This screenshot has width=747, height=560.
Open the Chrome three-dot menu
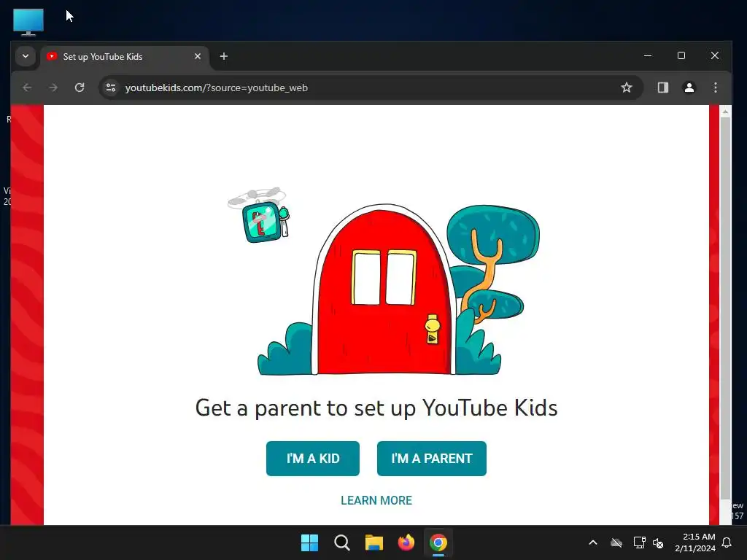(715, 87)
